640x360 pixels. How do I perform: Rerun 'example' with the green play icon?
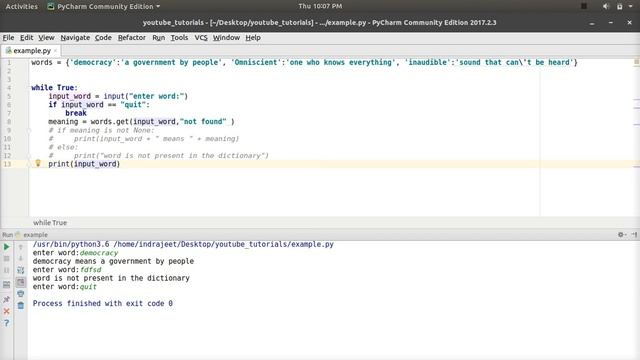[x=7, y=247]
